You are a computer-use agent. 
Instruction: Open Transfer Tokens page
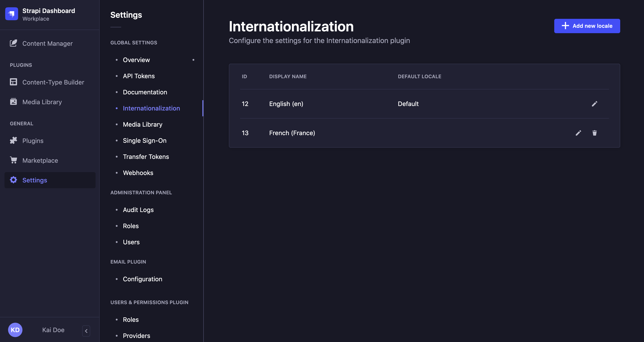pos(146,156)
